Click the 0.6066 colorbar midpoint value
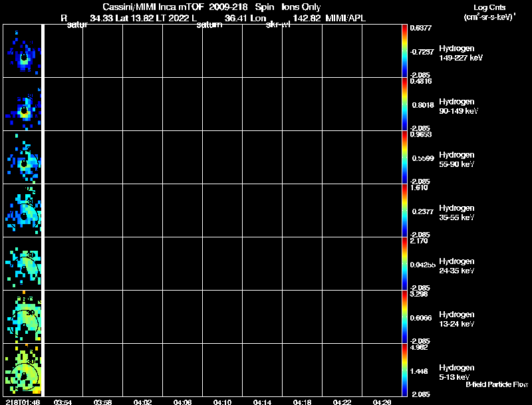532x405 pixels. click(421, 318)
